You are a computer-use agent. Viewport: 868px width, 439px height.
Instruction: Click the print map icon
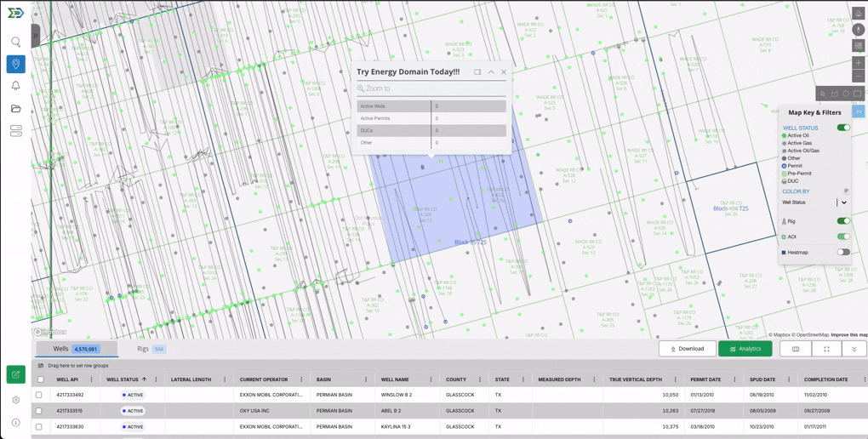pyautogui.click(x=859, y=14)
